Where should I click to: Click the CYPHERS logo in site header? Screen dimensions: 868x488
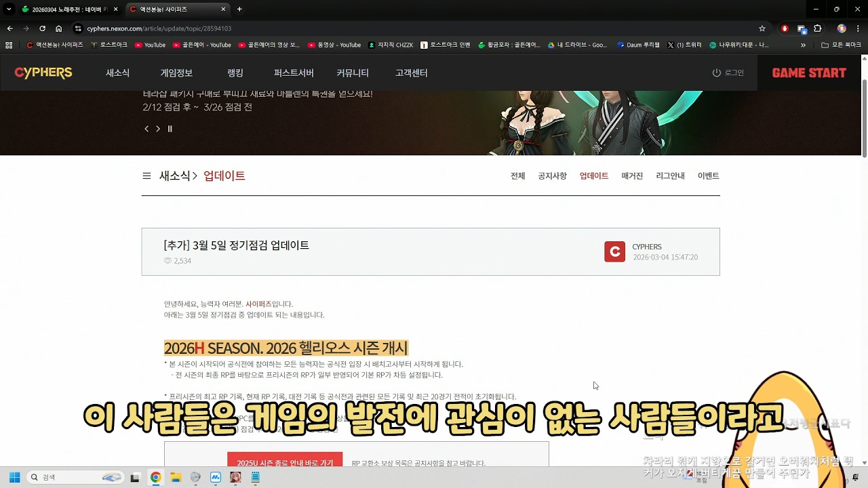click(43, 73)
